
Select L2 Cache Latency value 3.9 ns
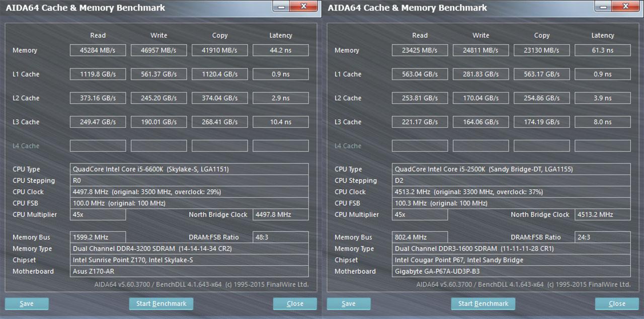(x=602, y=98)
